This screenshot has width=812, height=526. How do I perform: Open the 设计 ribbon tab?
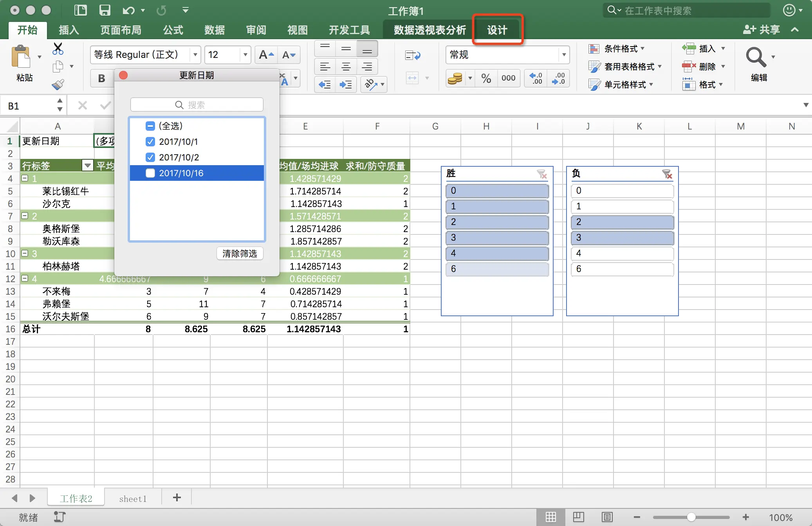click(x=497, y=30)
